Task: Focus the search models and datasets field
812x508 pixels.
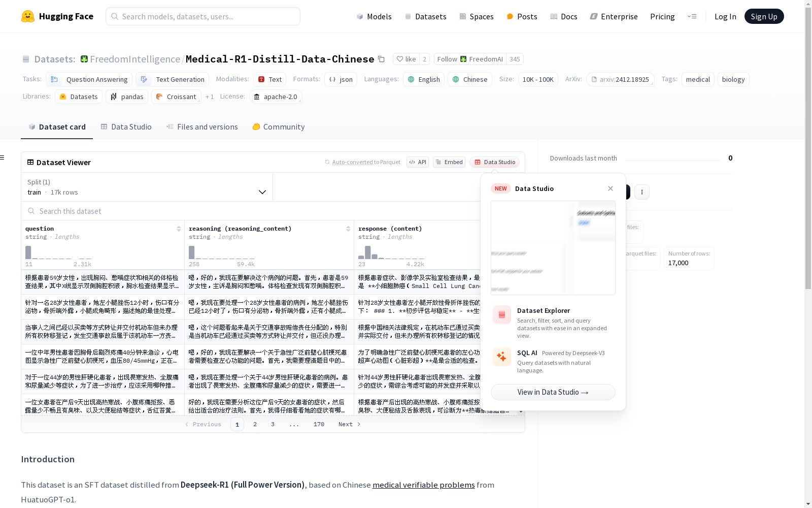Action: click(203, 16)
